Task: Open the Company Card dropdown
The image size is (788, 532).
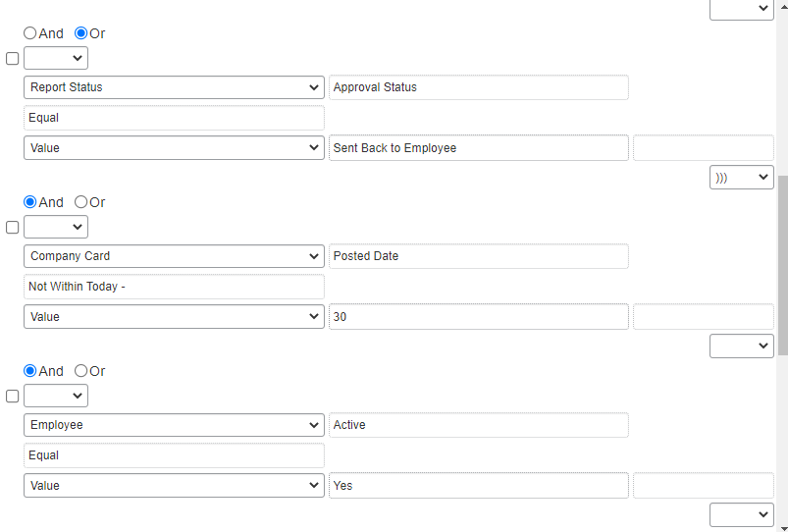Action: [x=174, y=256]
